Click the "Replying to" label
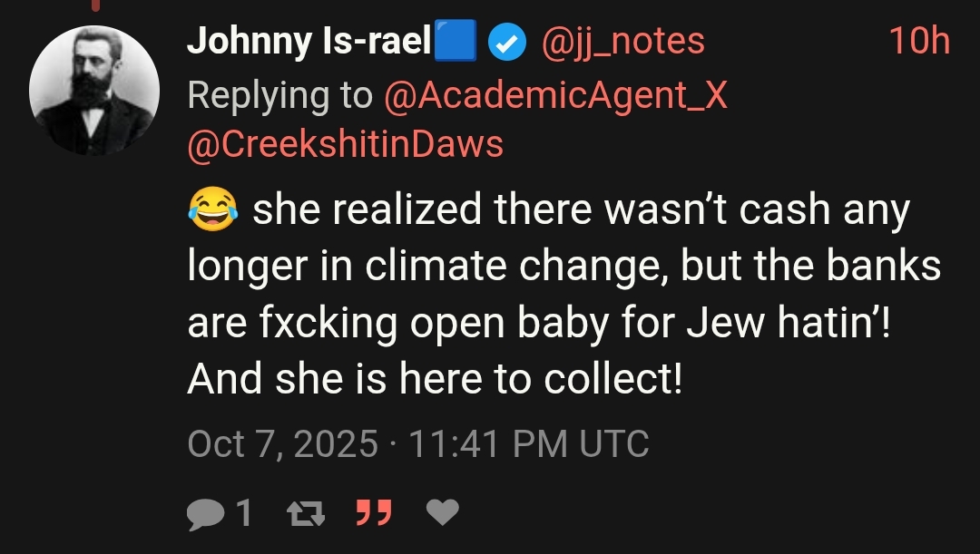 280,96
